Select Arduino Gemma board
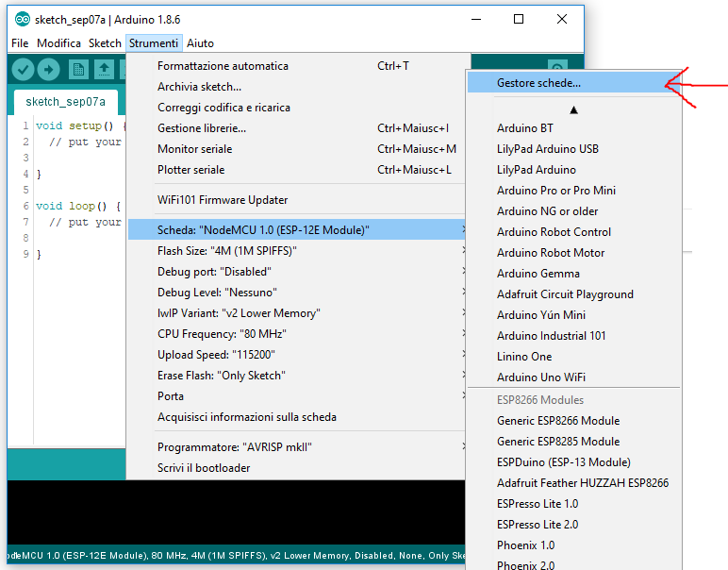 [x=574, y=274]
